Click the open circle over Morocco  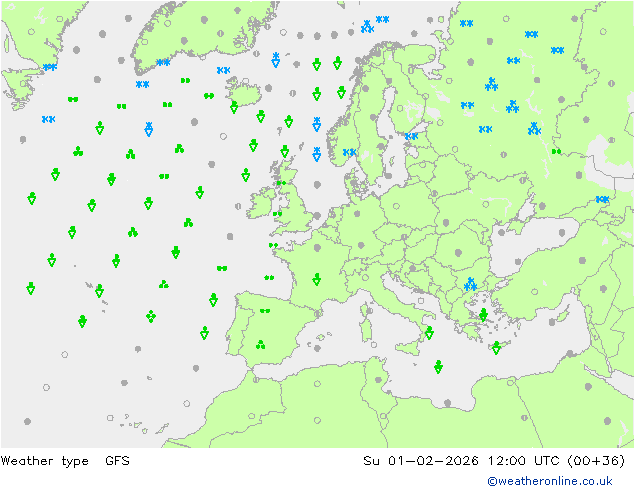[x=251, y=416]
